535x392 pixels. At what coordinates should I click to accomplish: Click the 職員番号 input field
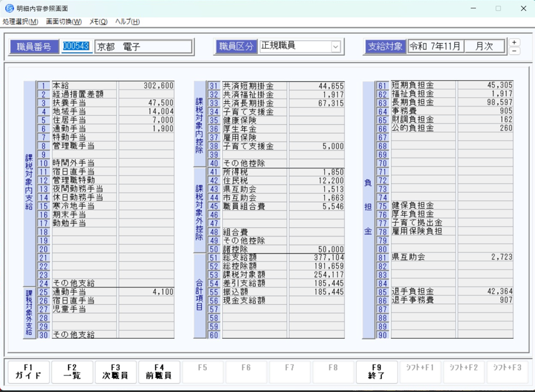pyautogui.click(x=76, y=47)
